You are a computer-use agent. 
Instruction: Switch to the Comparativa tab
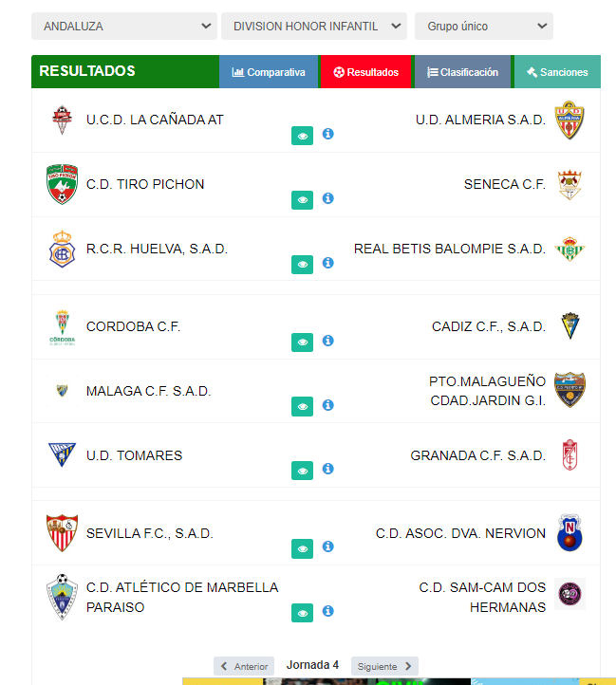[269, 72]
